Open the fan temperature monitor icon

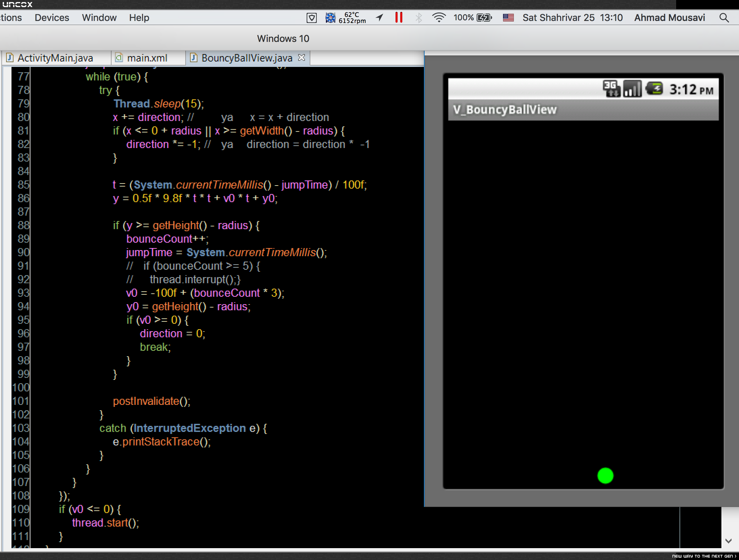click(x=330, y=18)
